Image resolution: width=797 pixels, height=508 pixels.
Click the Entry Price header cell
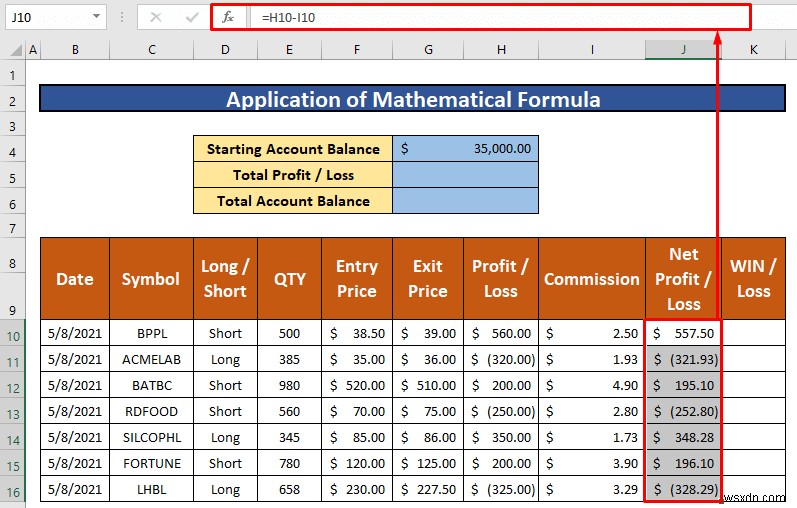click(357, 279)
